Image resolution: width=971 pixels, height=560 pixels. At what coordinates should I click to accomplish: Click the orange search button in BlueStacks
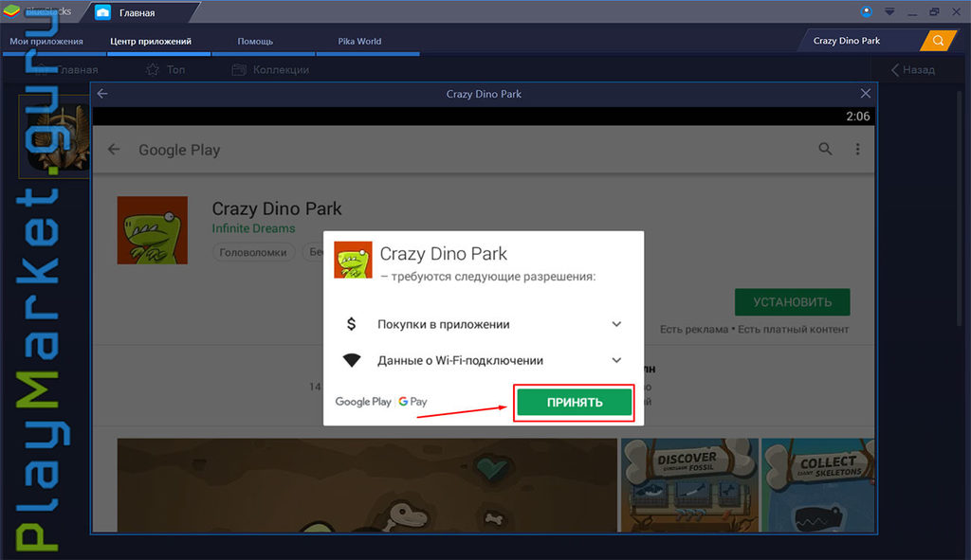938,41
